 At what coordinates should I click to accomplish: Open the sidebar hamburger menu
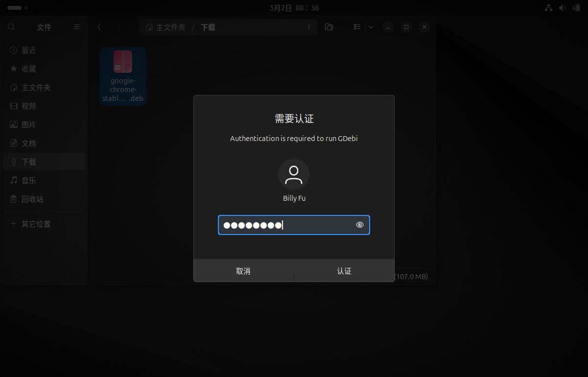tap(77, 27)
